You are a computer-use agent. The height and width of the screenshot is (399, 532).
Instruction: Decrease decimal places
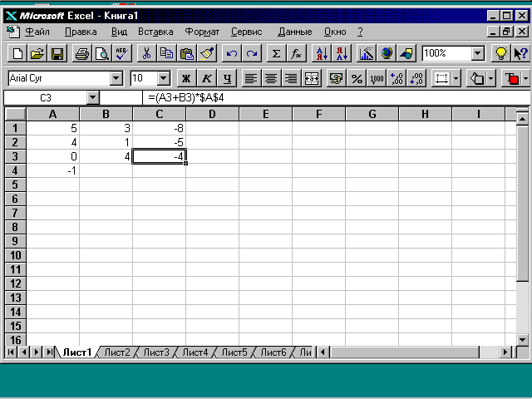(416, 79)
